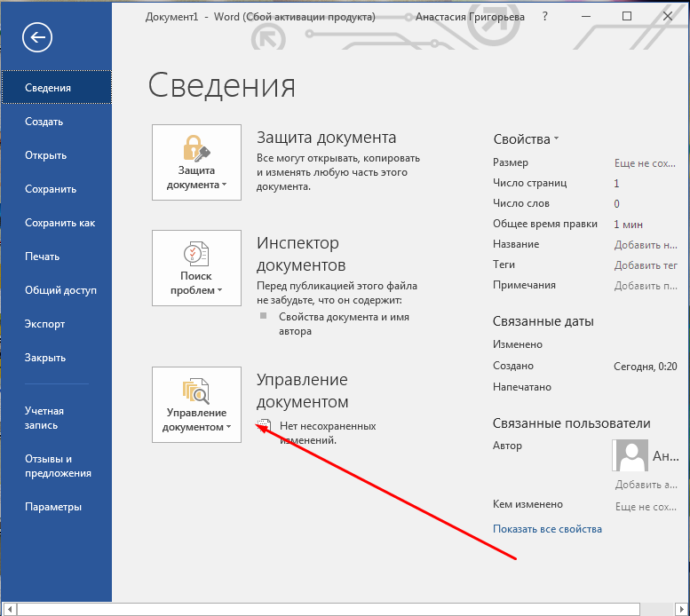
Task: Open Параметры in the sidebar
Action: tap(56, 507)
